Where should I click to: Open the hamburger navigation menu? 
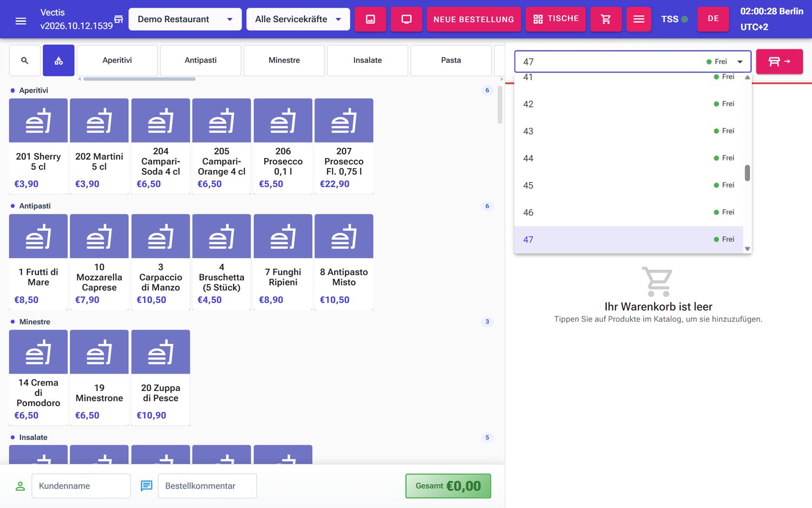(21, 21)
